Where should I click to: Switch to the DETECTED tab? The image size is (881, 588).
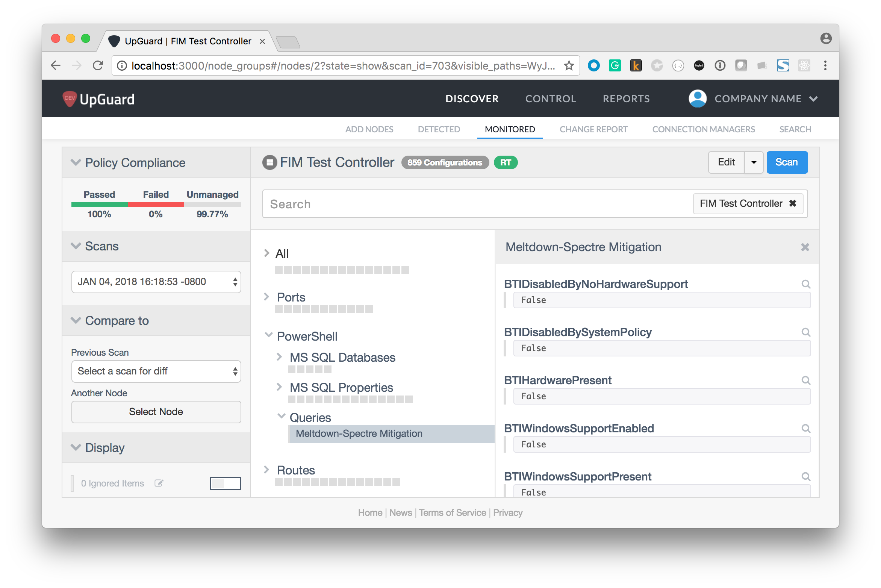click(x=439, y=129)
